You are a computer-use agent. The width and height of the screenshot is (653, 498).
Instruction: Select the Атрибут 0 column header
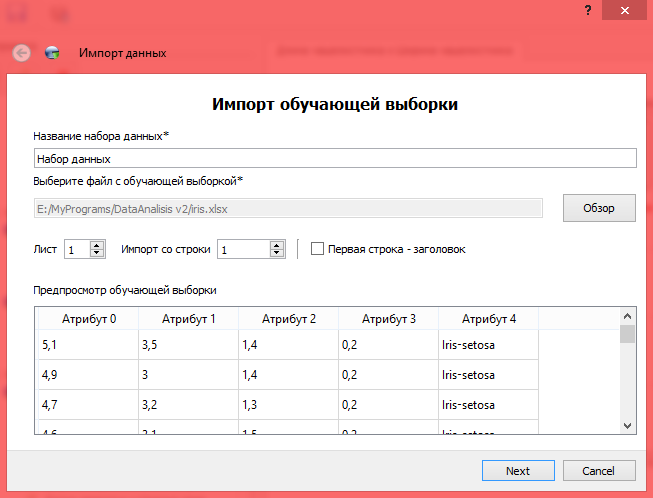(89, 319)
